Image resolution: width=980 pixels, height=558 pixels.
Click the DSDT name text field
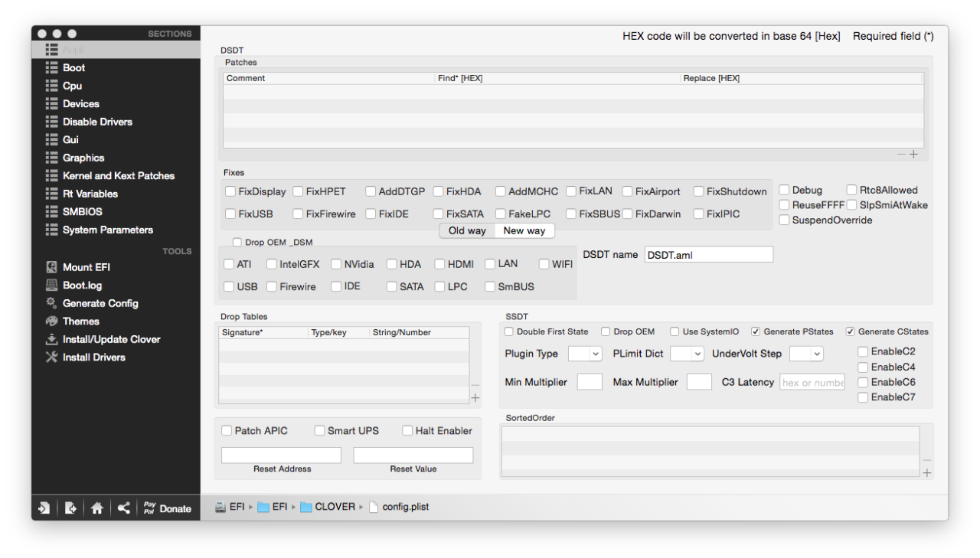[709, 255]
